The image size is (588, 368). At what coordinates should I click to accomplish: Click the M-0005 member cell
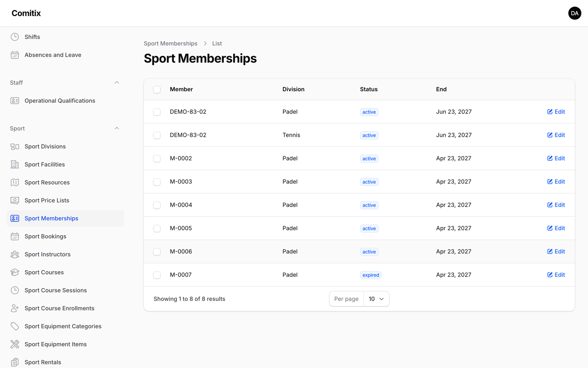click(x=181, y=228)
